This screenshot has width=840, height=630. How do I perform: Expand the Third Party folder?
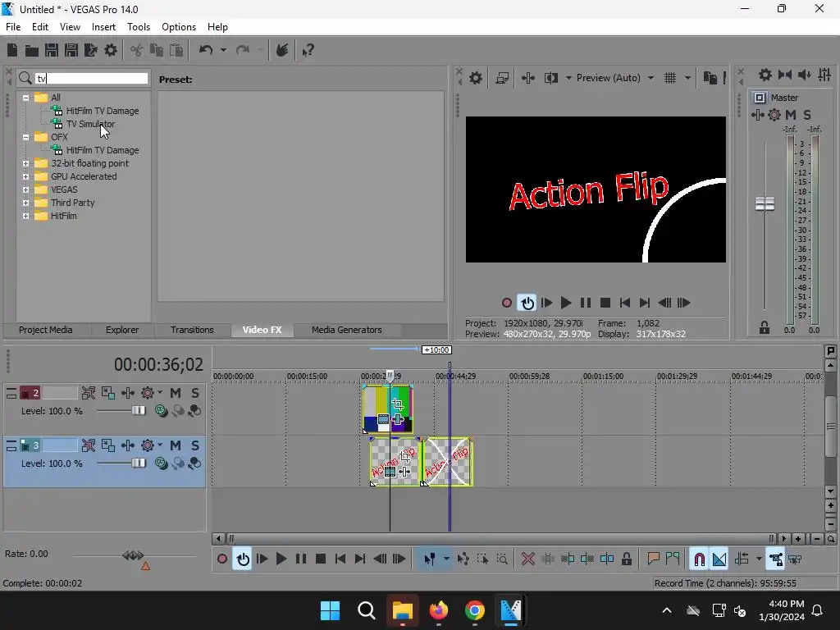pos(25,203)
